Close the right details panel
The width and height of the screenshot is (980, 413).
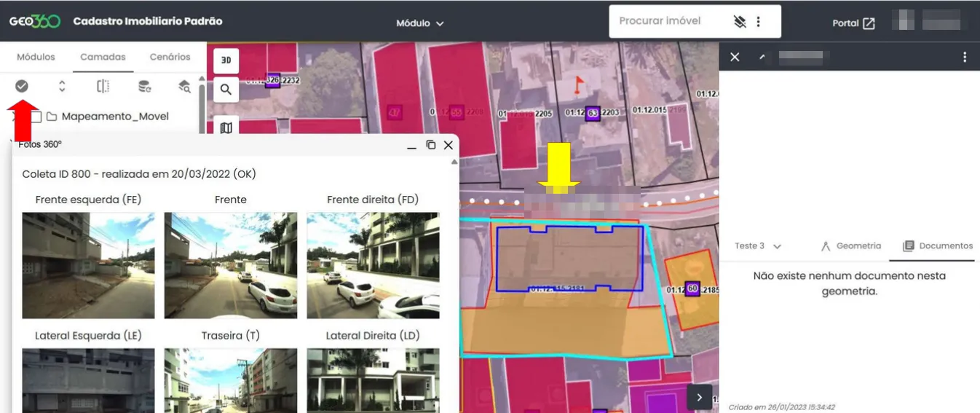[735, 57]
